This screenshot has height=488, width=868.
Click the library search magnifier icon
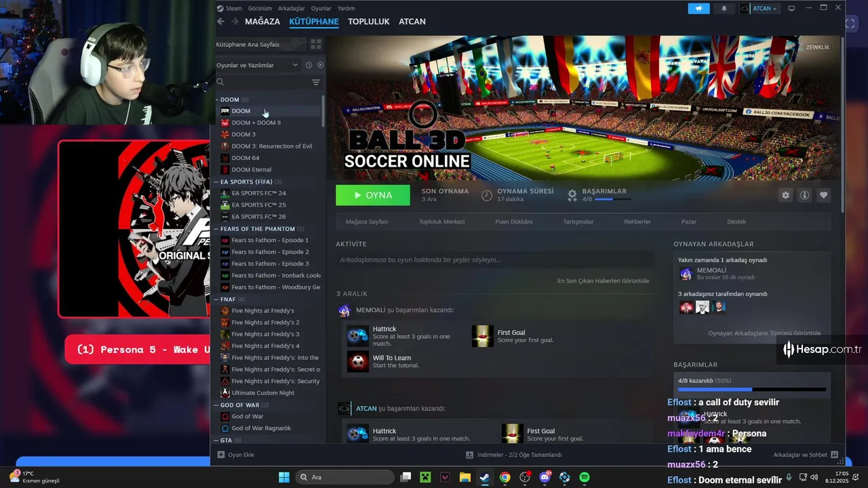tap(220, 82)
